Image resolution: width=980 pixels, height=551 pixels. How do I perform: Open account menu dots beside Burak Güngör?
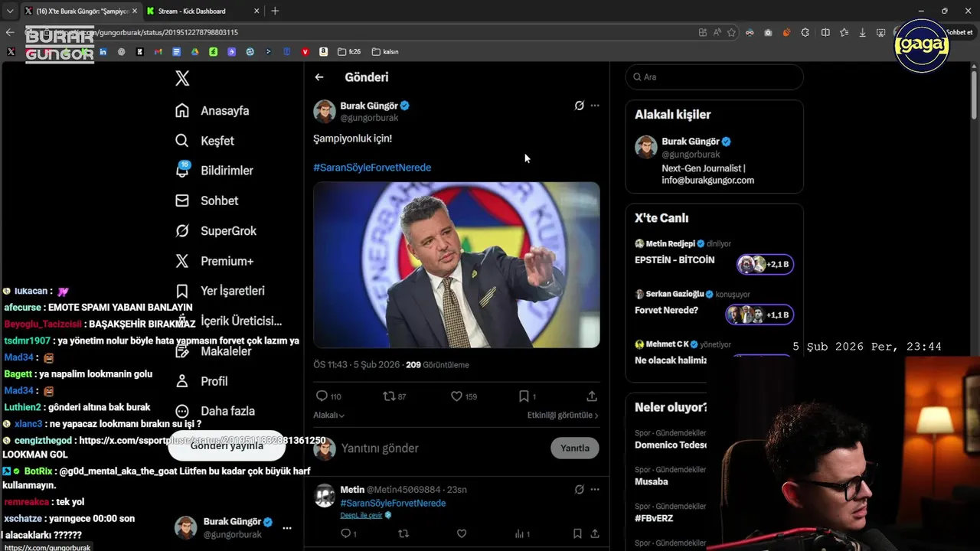tap(287, 528)
